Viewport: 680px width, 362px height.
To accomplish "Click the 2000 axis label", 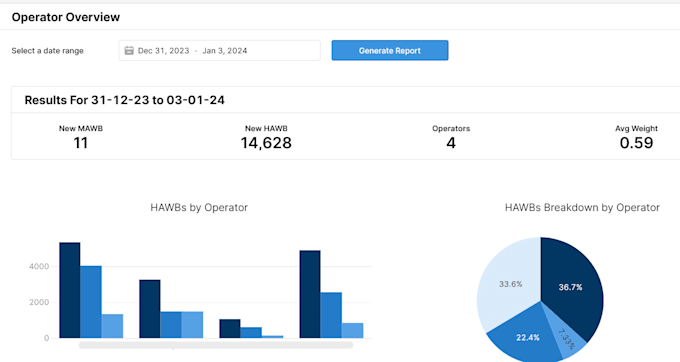I will (39, 302).
